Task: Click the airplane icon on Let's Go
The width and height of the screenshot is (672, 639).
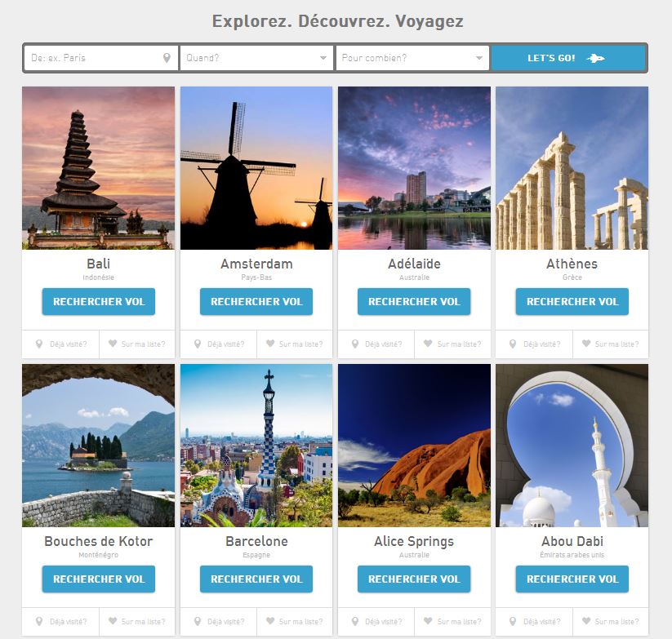Action: click(x=595, y=58)
